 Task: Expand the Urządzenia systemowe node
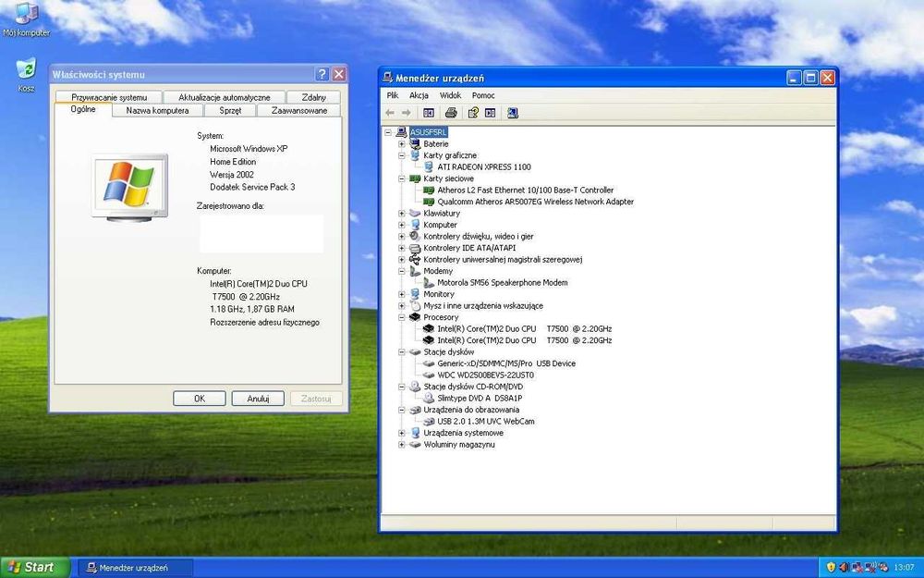coord(402,433)
